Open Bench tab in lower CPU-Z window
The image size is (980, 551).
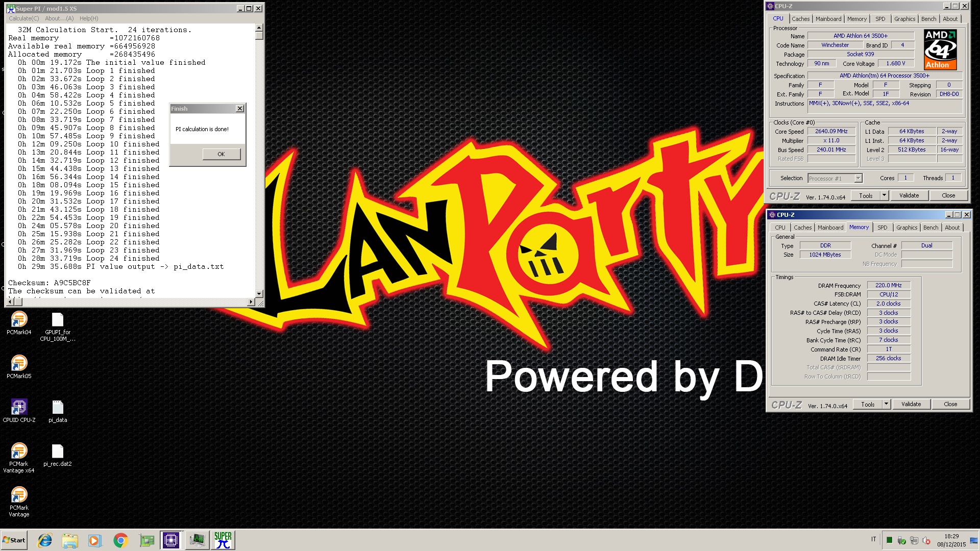click(x=931, y=228)
